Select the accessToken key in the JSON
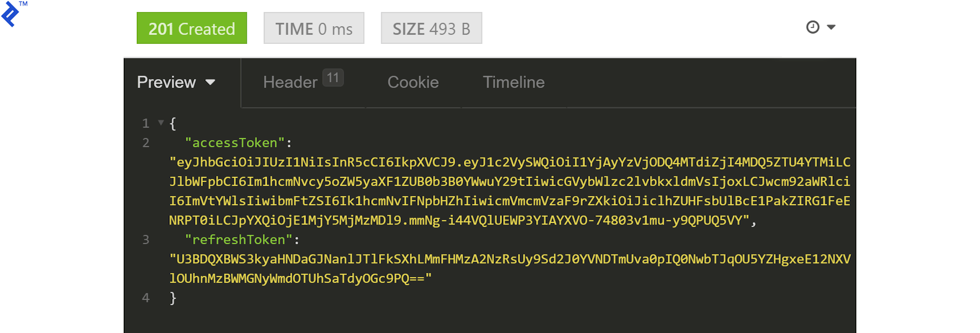The width and height of the screenshot is (980, 333). point(234,143)
